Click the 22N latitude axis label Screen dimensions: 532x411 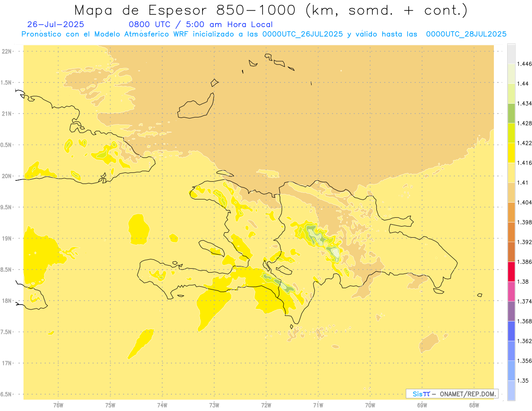pos(7,51)
